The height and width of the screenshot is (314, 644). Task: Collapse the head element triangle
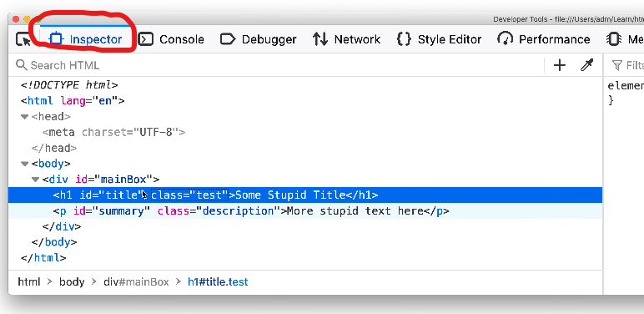[25, 117]
